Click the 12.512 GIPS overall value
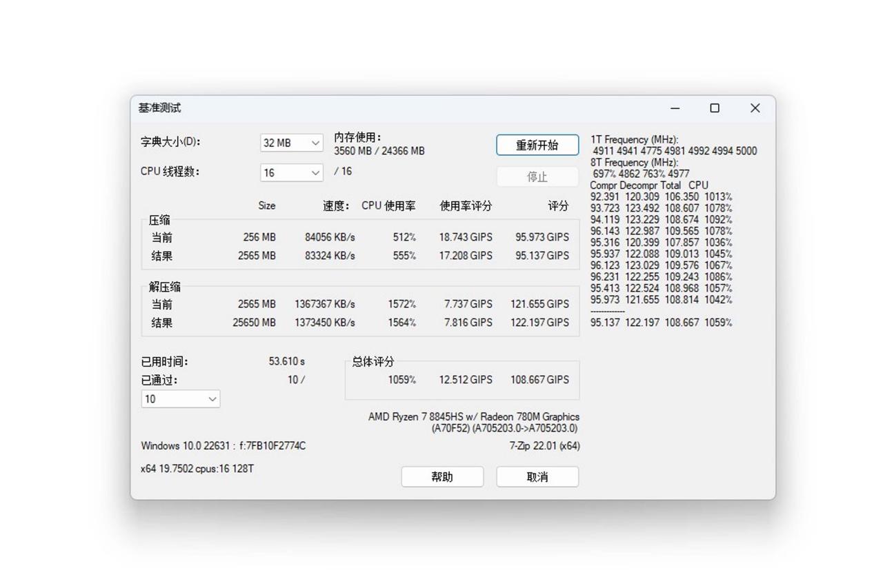 pos(466,380)
